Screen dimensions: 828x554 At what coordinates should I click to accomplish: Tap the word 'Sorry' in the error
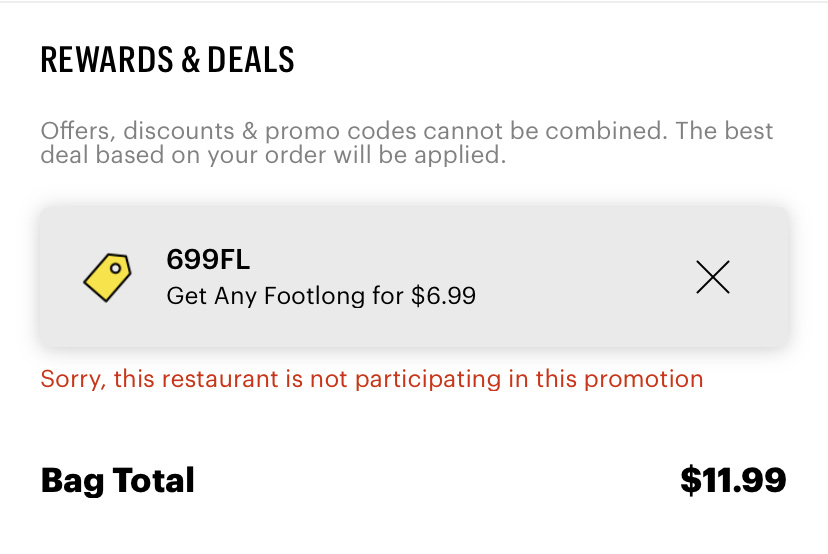click(x=72, y=380)
